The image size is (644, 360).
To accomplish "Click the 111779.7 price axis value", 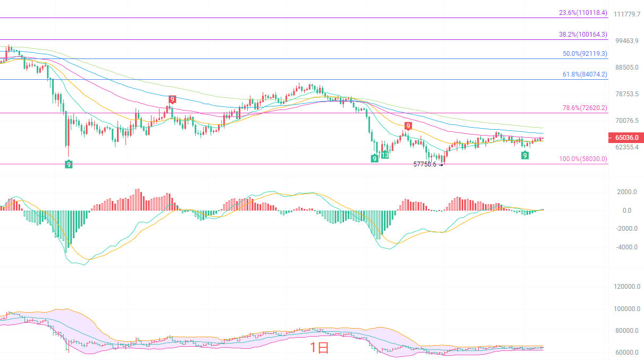I will click(x=626, y=14).
